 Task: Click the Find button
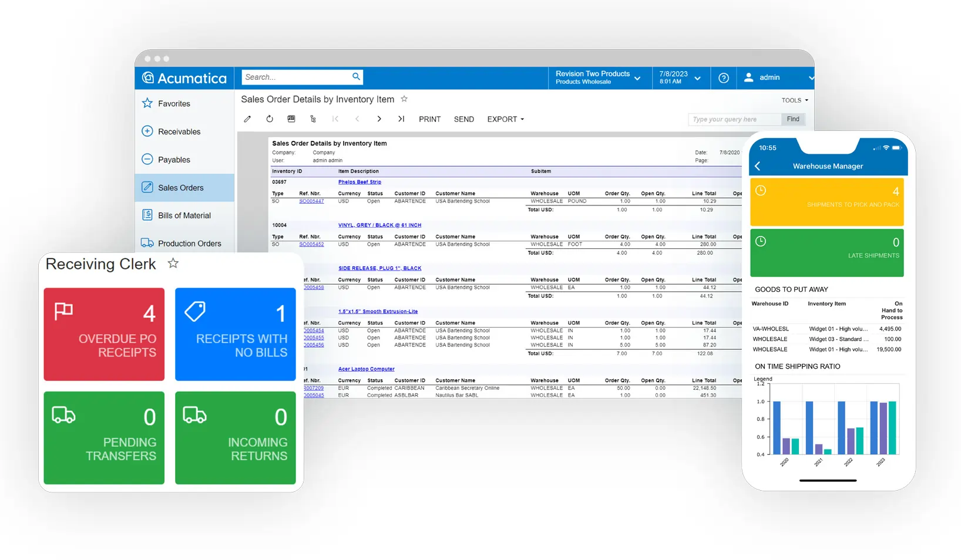coord(793,119)
